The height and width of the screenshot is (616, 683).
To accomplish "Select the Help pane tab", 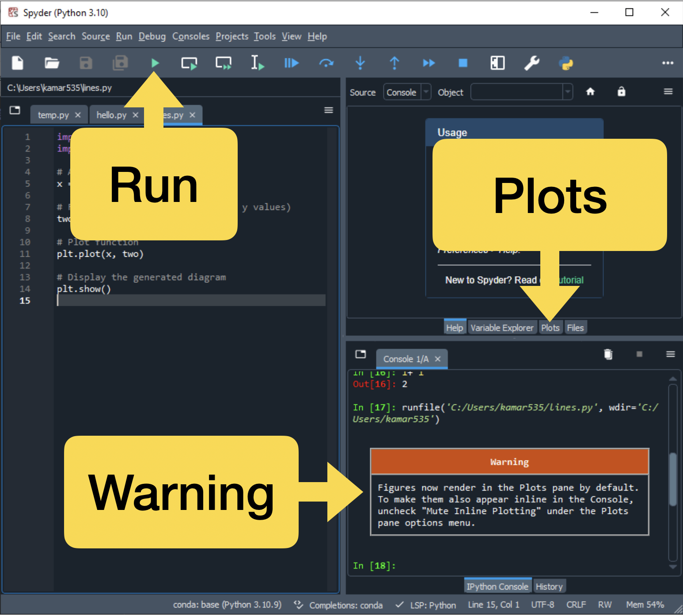I will (x=455, y=328).
